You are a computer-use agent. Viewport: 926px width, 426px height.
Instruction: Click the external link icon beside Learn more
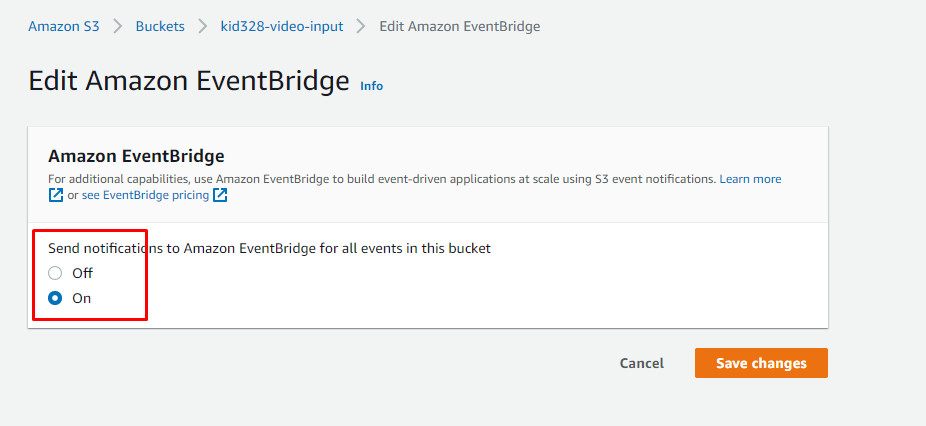tap(56, 195)
